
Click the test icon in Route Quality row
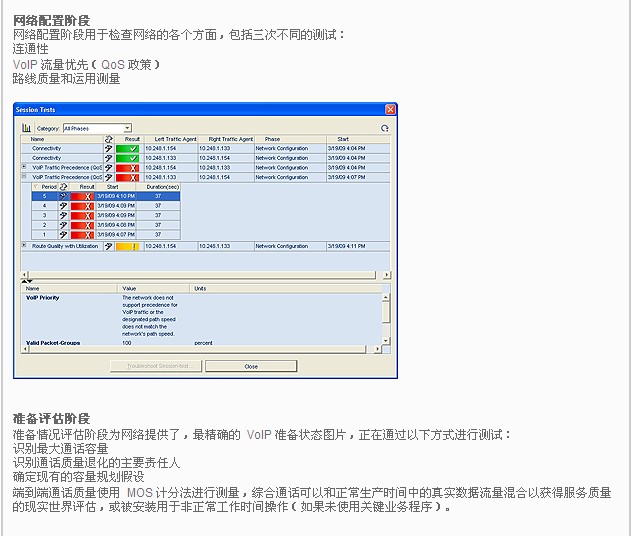[x=108, y=246]
